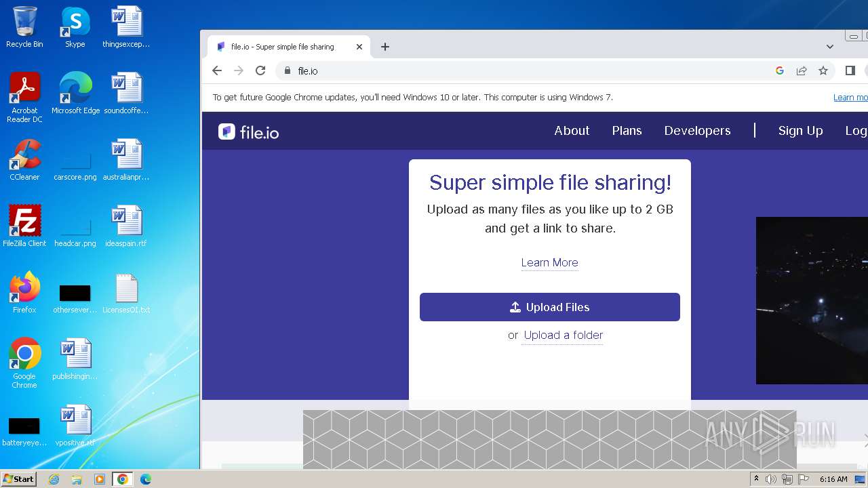Click the Super simple file sharing heading
Screen dimensions: 868x488
550,182
